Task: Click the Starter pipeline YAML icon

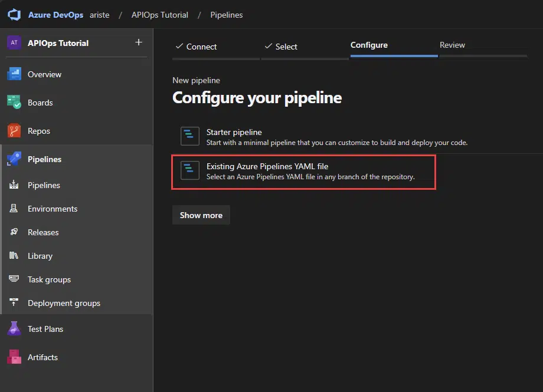Action: pos(189,136)
